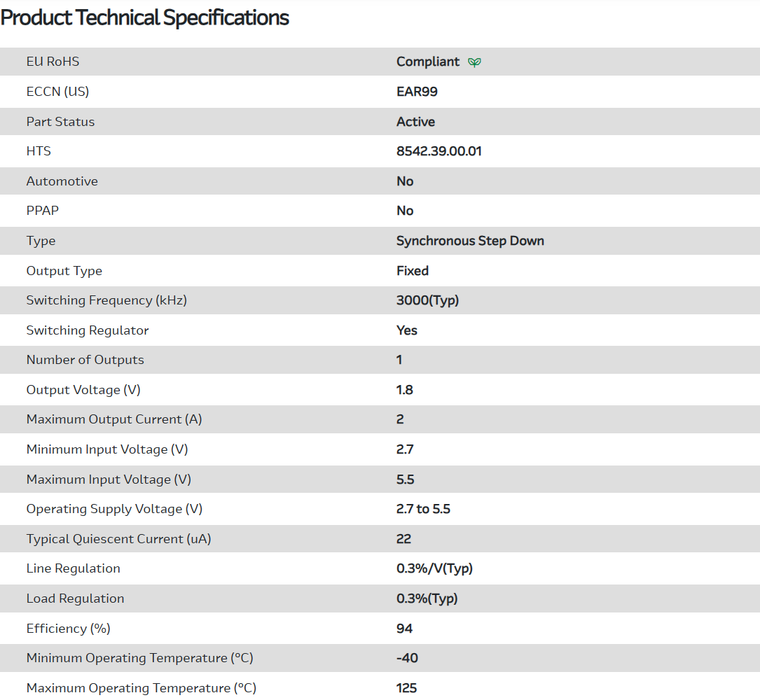Screen dimensions: 760x700
Task: Click the Product Technical Specifications heading
Action: pyautogui.click(x=145, y=17)
